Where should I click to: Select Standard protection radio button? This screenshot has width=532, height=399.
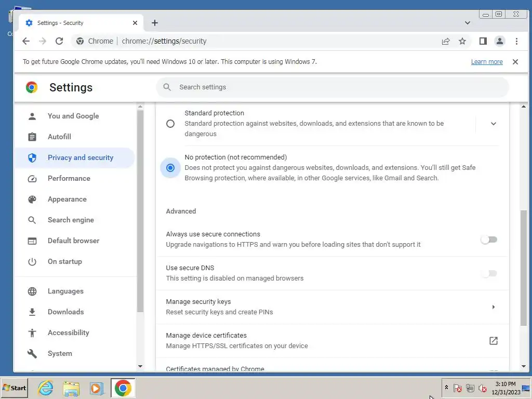point(170,124)
